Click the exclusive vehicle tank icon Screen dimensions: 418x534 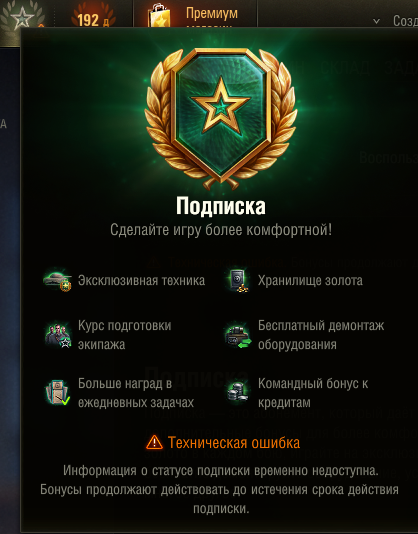[58, 281]
